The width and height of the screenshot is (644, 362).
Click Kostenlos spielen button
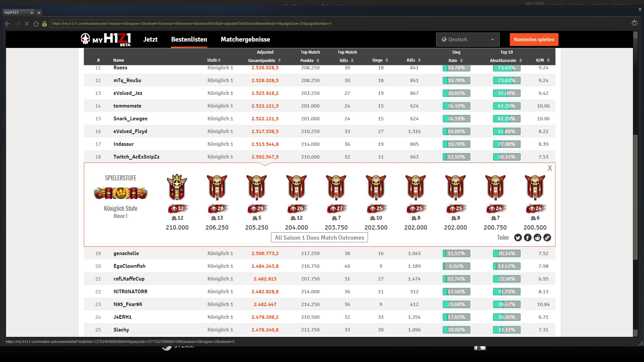pyautogui.click(x=534, y=40)
